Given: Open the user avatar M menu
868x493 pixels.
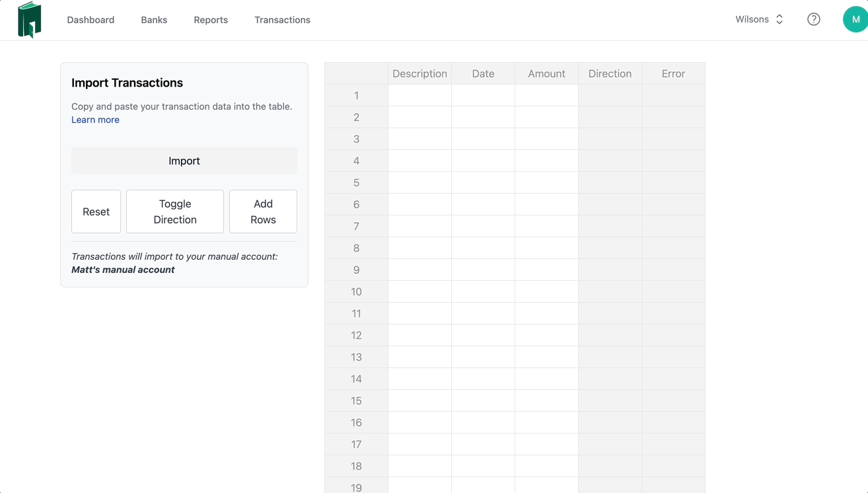Looking at the screenshot, I should pos(855,19).
